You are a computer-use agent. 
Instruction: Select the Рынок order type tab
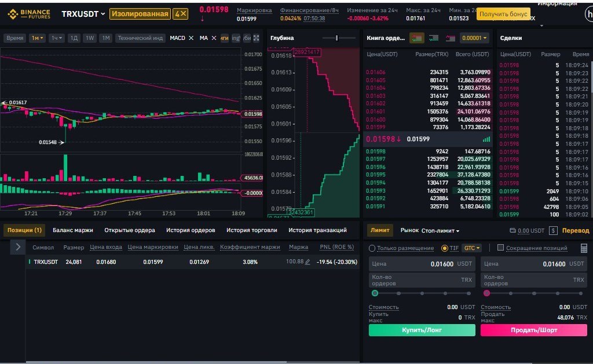pos(409,230)
